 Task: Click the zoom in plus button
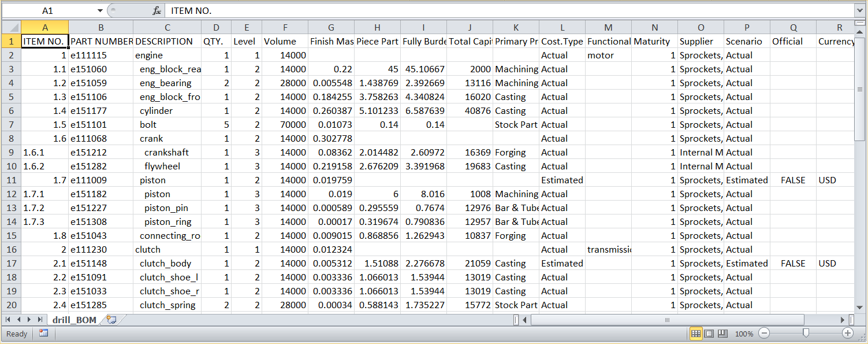pos(848,334)
